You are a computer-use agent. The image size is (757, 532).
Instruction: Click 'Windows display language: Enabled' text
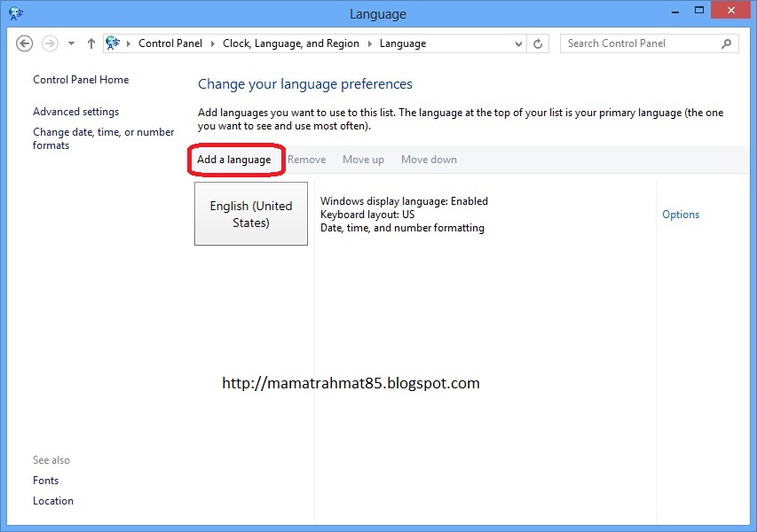pos(404,200)
